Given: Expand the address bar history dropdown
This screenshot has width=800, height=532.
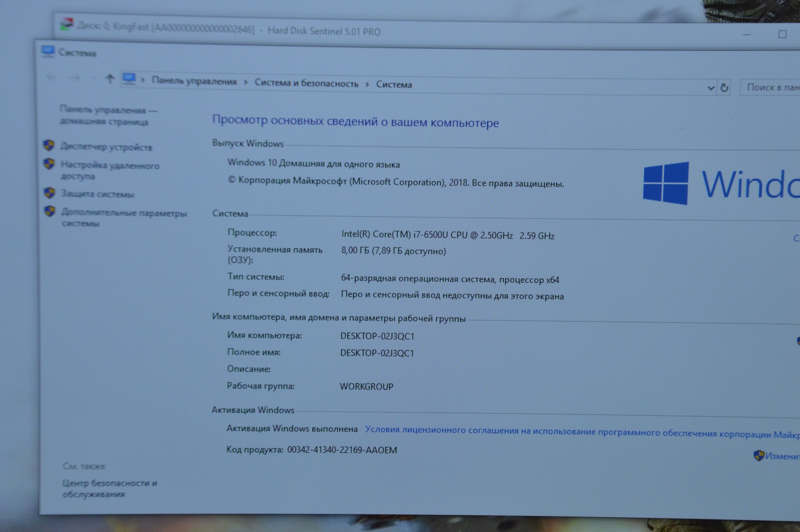Looking at the screenshot, I should [x=711, y=88].
